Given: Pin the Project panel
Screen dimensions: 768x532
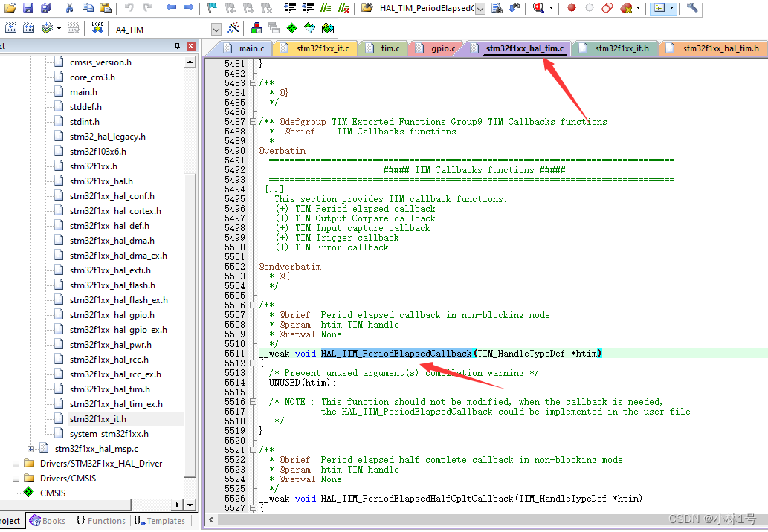Looking at the screenshot, I should tap(177, 46).
